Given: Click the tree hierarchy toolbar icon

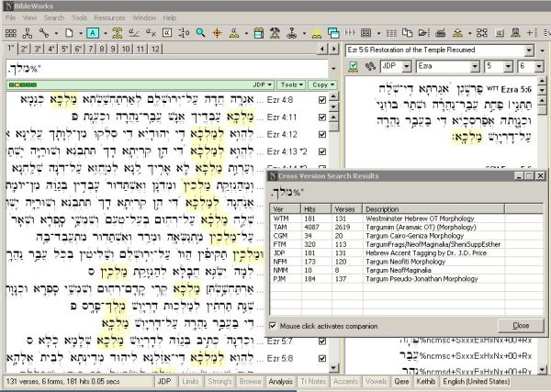Looking at the screenshot, I should (27, 33).
